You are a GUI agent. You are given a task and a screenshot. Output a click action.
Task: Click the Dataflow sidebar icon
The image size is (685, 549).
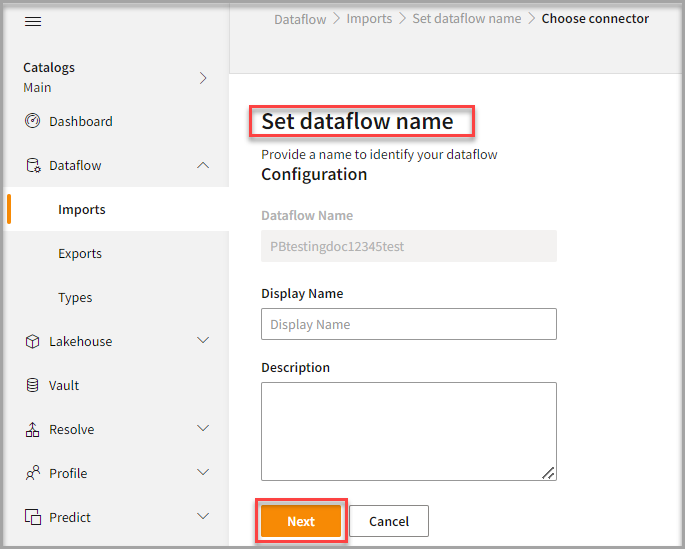(33, 166)
